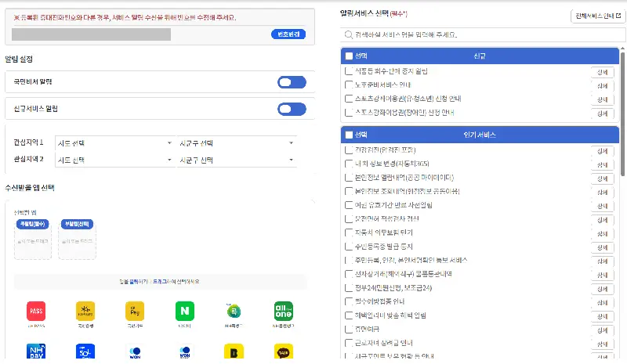The width and height of the screenshot is (627, 364).
Task: Click 상세 for 수민등록증 발급 통지
Action: click(602, 247)
